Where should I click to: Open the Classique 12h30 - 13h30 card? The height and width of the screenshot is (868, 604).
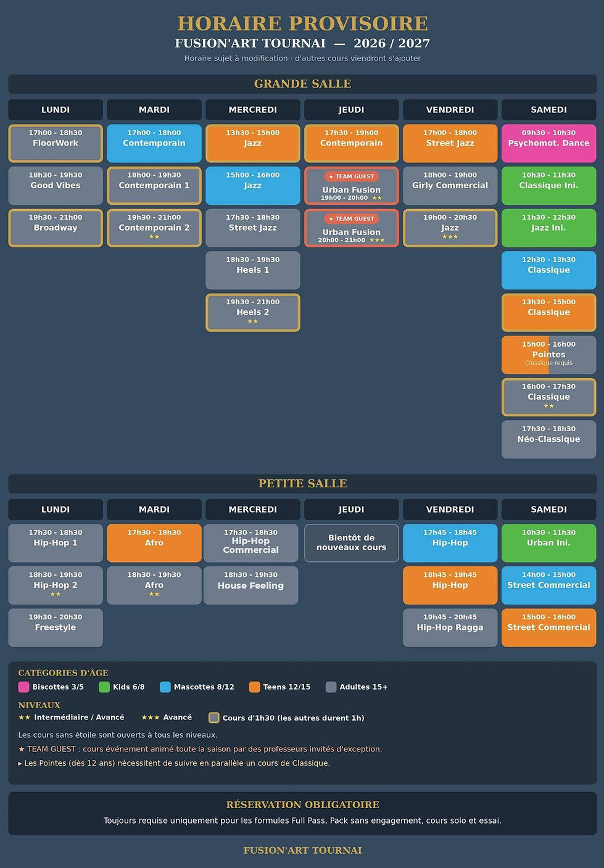[549, 270]
